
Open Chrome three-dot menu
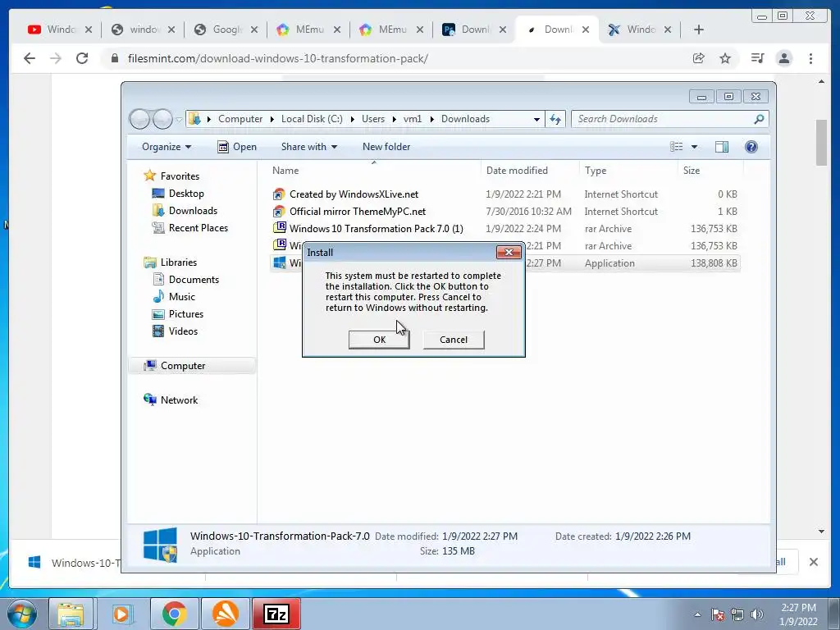tap(810, 58)
